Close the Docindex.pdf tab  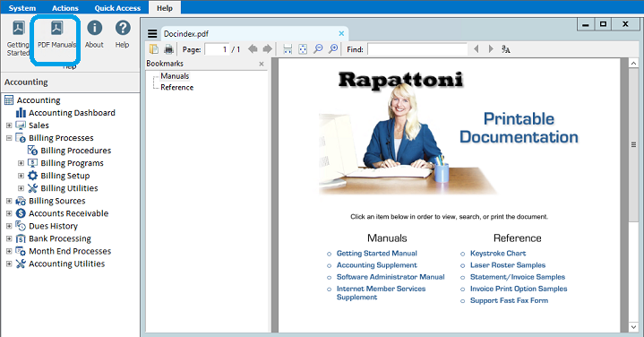click(x=341, y=33)
